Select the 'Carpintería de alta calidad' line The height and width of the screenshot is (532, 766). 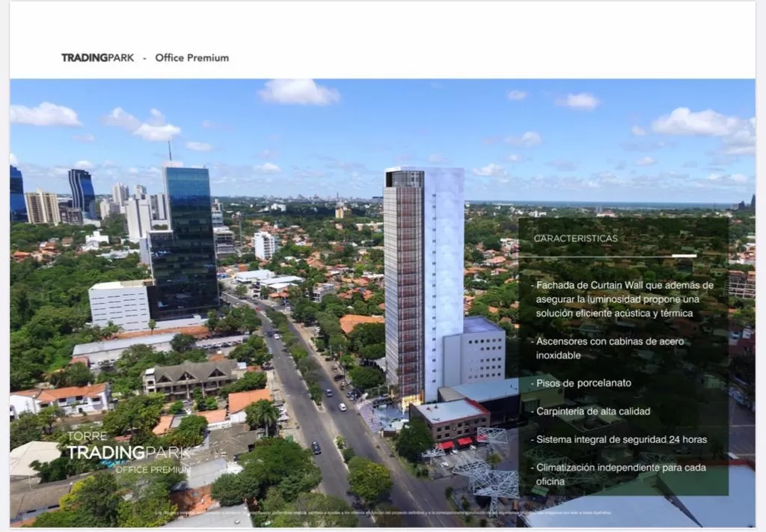(x=591, y=412)
